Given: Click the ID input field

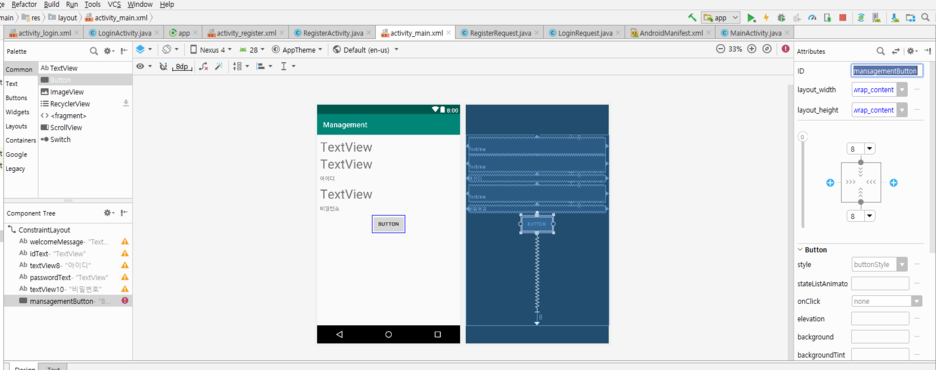Looking at the screenshot, I should (x=886, y=71).
